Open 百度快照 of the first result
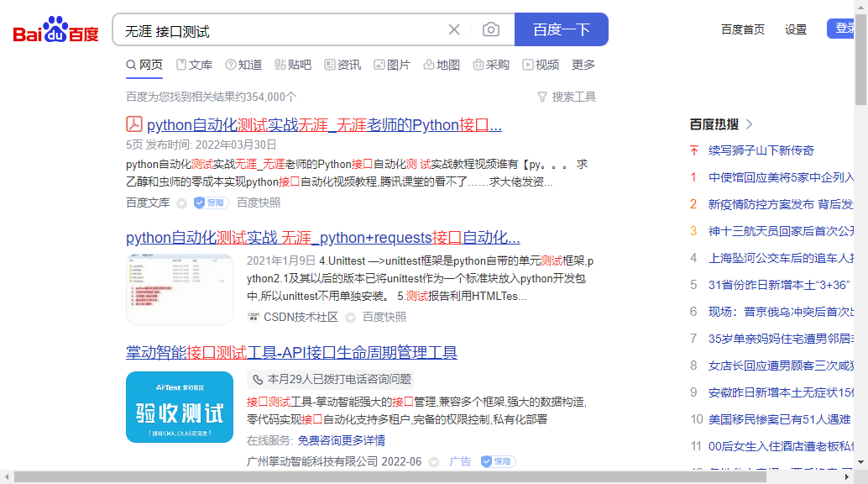868x484 pixels. click(x=259, y=203)
